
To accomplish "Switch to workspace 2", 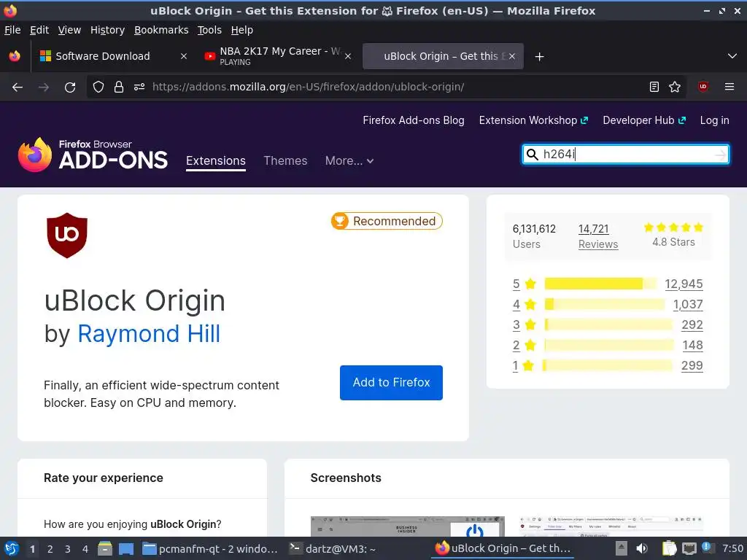I will point(50,549).
